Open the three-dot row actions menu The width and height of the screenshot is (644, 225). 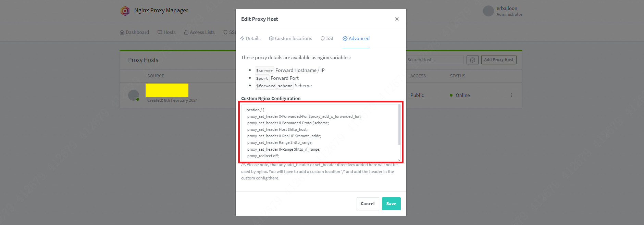(x=511, y=95)
